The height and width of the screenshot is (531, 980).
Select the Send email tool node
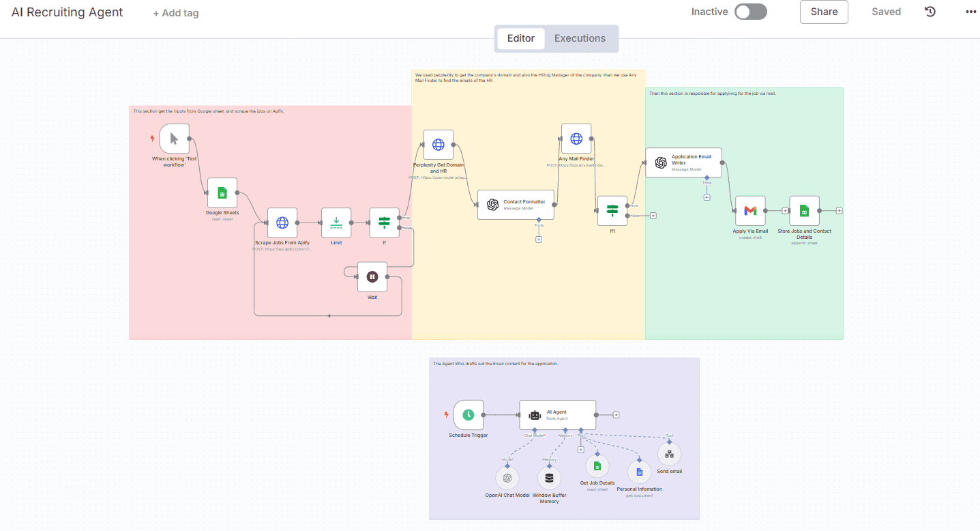[670, 454]
